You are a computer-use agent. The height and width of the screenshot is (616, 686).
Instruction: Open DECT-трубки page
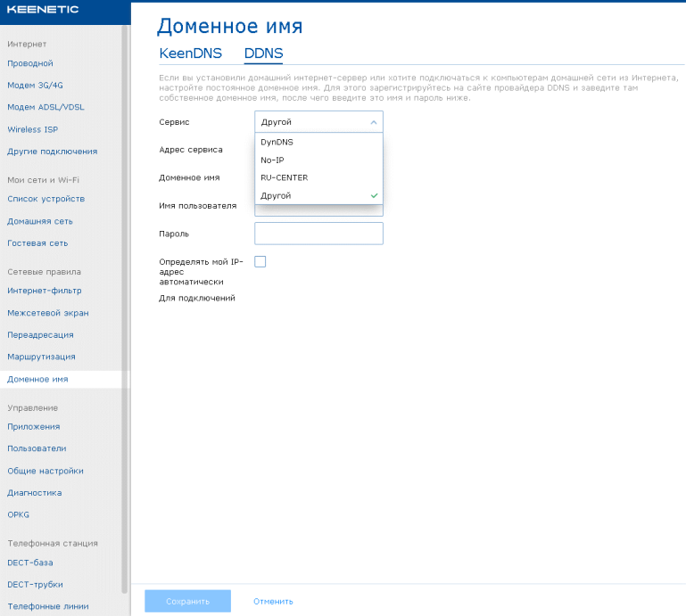[x=35, y=585]
